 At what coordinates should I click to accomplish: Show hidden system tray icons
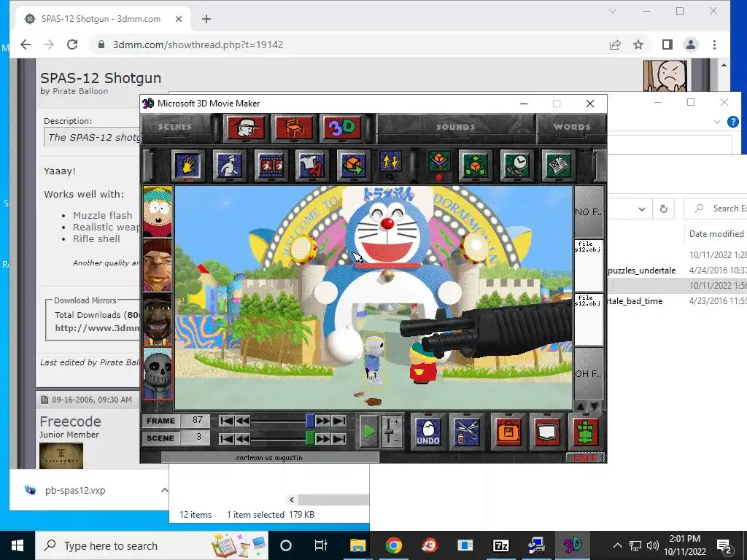617,545
